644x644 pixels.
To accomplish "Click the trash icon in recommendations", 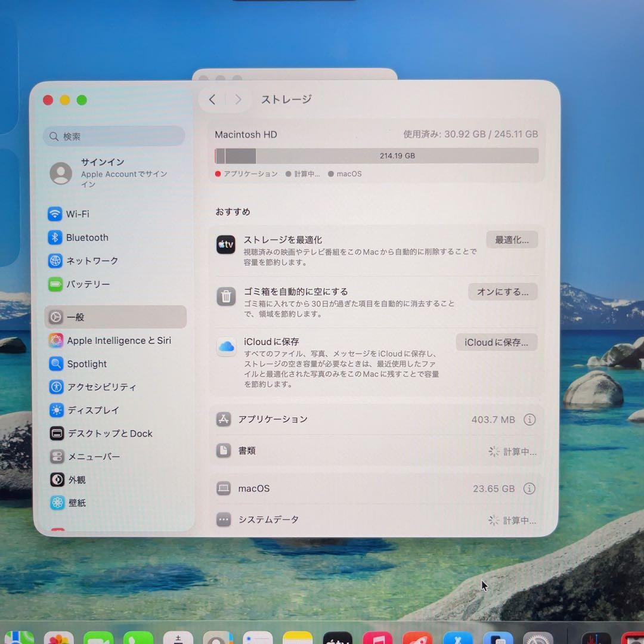I will 226,296.
